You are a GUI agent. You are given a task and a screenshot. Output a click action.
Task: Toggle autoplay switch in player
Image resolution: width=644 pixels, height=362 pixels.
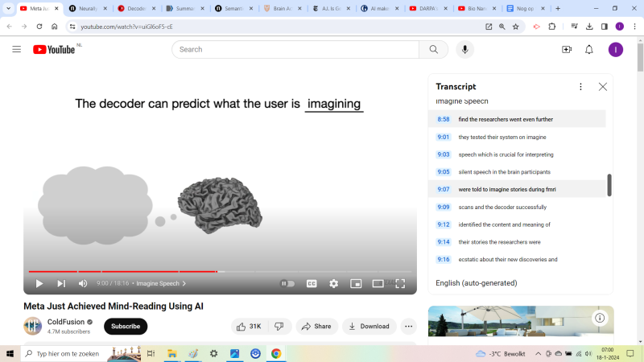click(287, 283)
